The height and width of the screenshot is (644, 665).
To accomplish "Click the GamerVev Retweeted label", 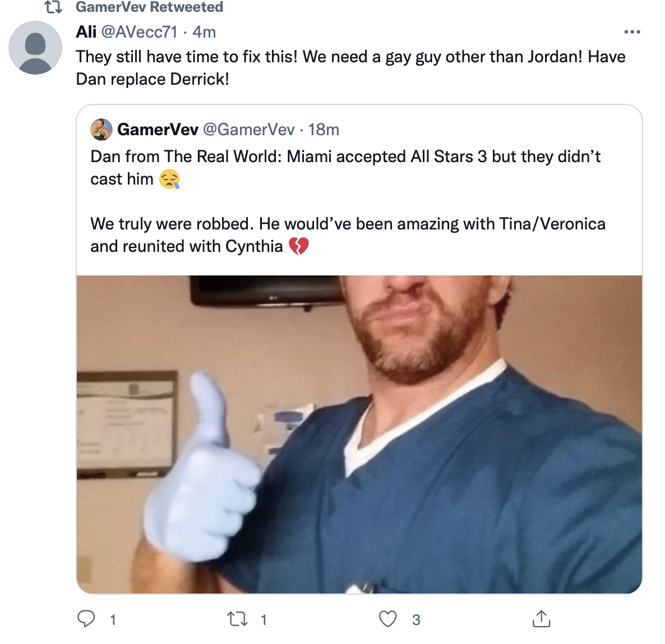I will pyautogui.click(x=149, y=7).
